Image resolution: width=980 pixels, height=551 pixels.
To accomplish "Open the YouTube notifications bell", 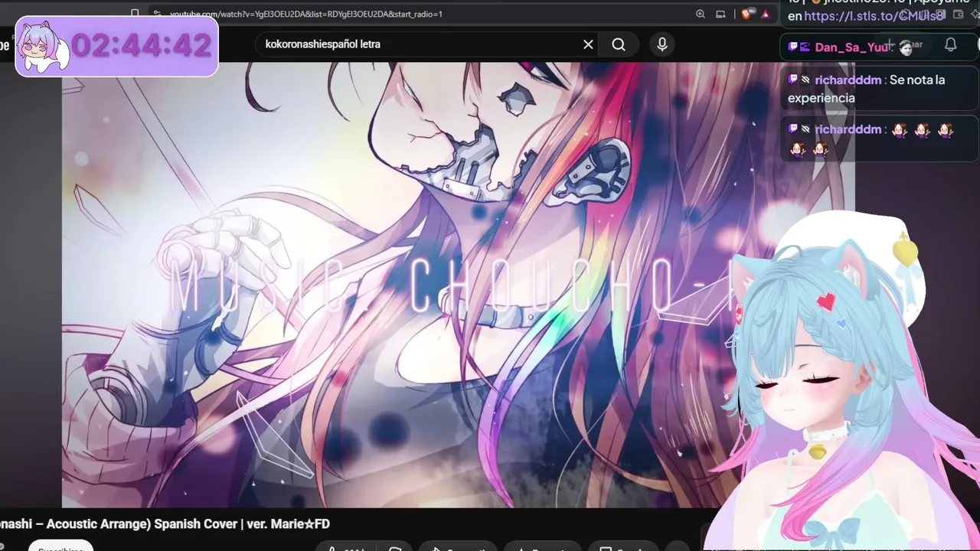I will pyautogui.click(x=950, y=44).
